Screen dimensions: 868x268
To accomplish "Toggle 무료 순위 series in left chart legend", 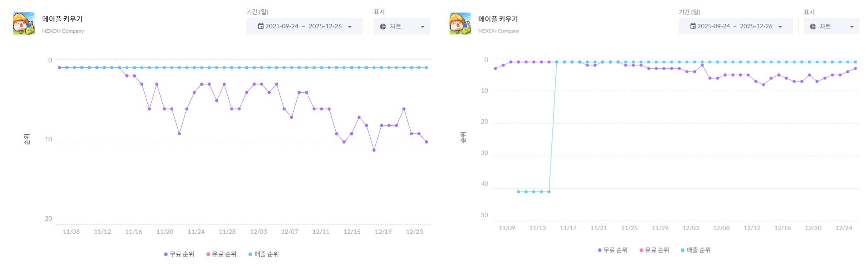I will (x=179, y=254).
